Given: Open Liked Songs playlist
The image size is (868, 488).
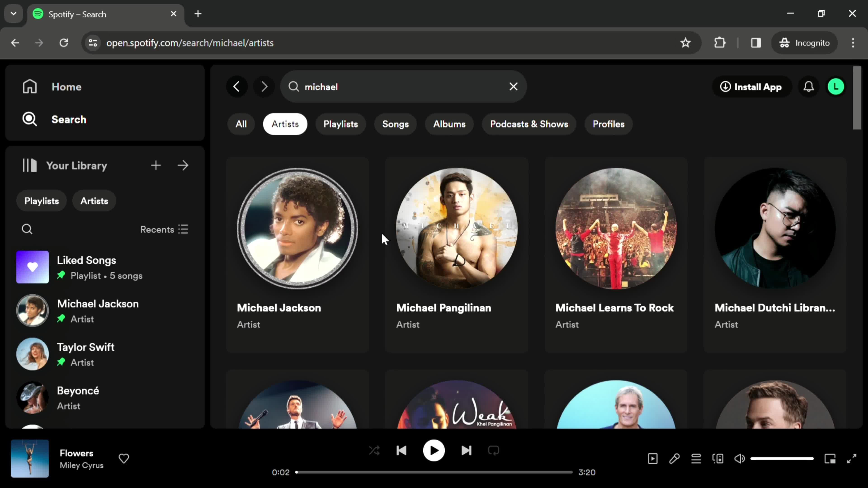Looking at the screenshot, I should [104, 267].
